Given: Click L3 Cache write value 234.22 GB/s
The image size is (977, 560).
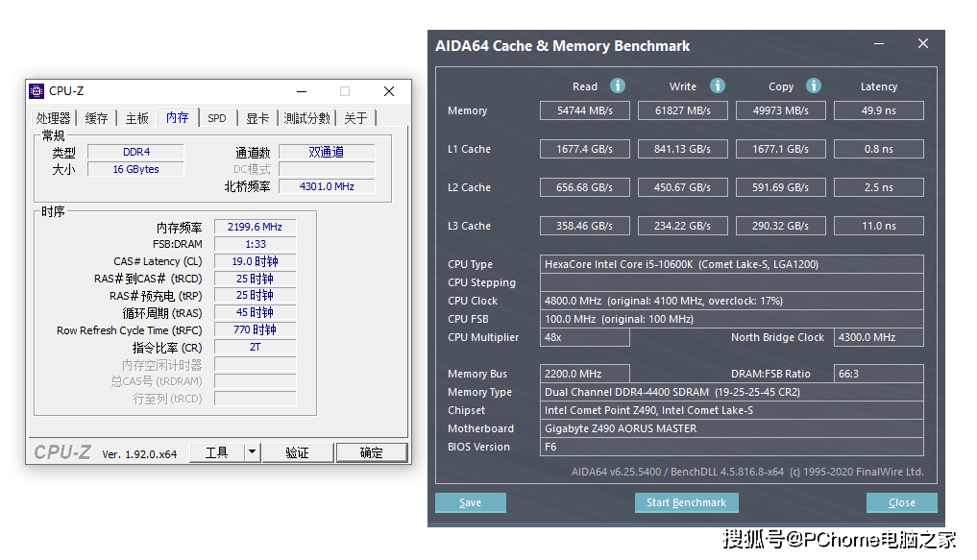Looking at the screenshot, I should [683, 226].
